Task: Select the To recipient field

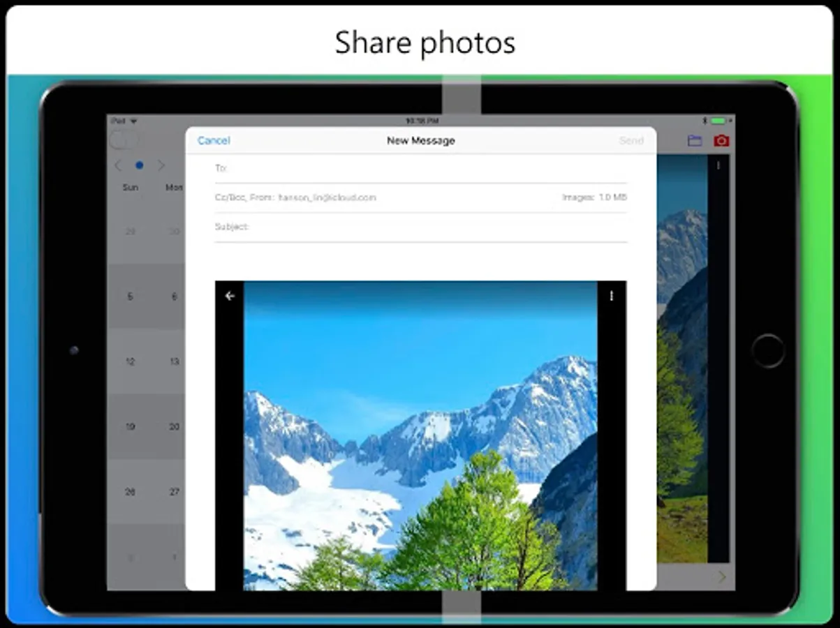Action: pos(421,168)
